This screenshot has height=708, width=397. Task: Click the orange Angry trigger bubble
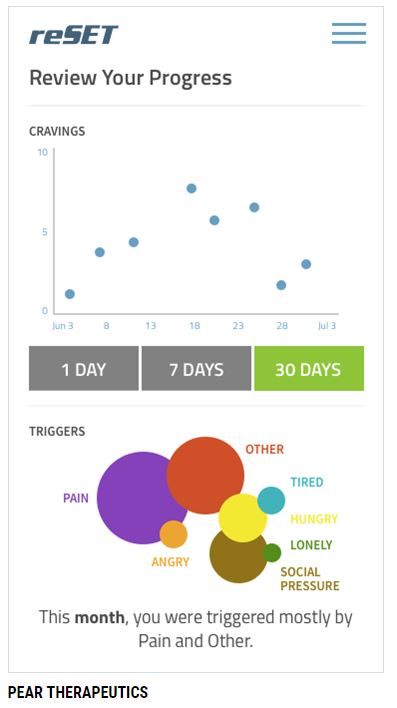tap(173, 534)
